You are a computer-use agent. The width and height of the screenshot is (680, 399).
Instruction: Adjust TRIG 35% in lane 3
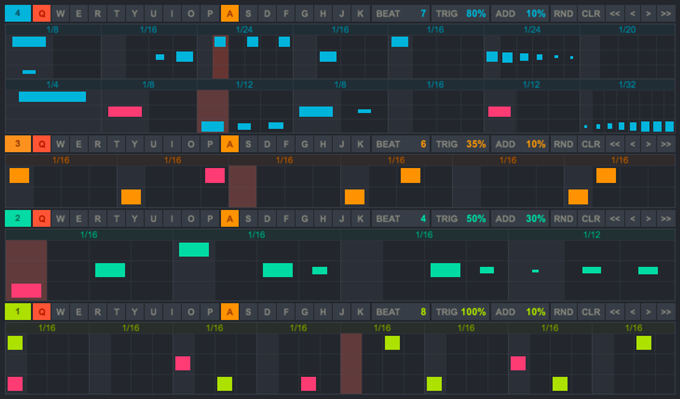461,144
